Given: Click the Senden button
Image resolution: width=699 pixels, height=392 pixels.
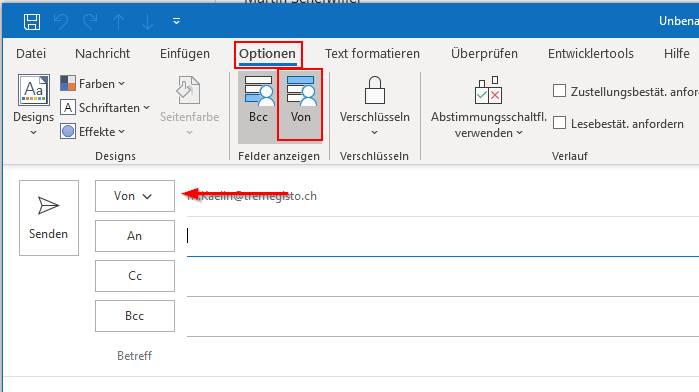Looking at the screenshot, I should [x=49, y=218].
